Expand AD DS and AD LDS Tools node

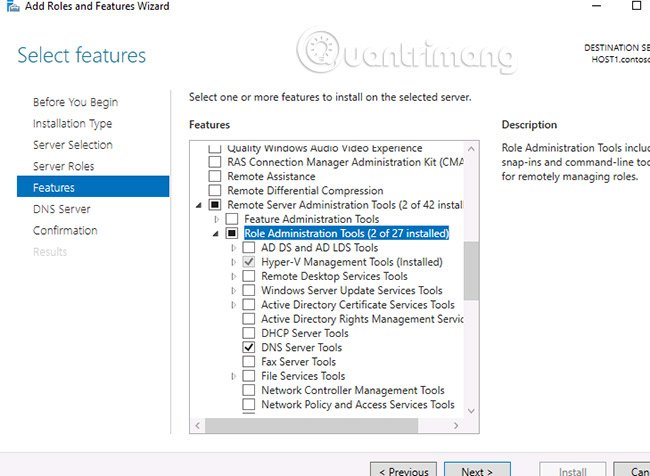click(233, 248)
